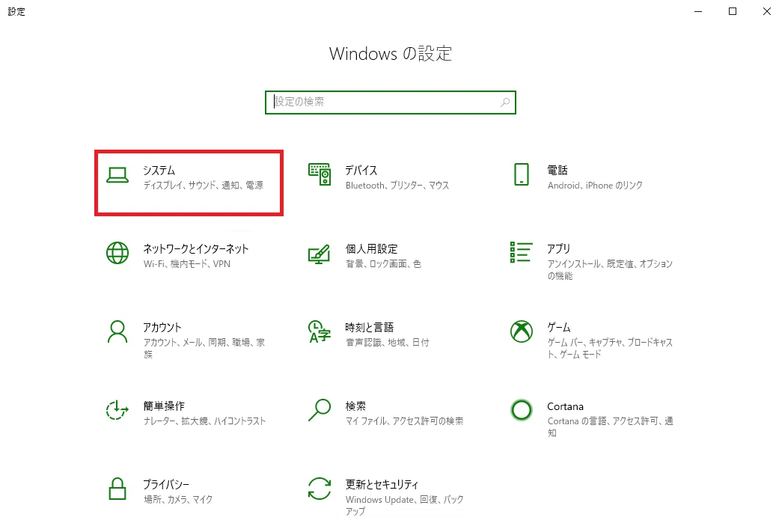Click 'Wi-Fi、機内モード、VPN' description
The height and width of the screenshot is (532, 776).
pos(187,264)
